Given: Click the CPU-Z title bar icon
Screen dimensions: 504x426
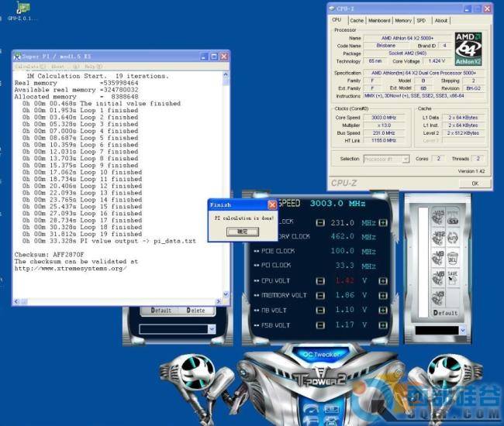Looking at the screenshot, I should [333, 9].
